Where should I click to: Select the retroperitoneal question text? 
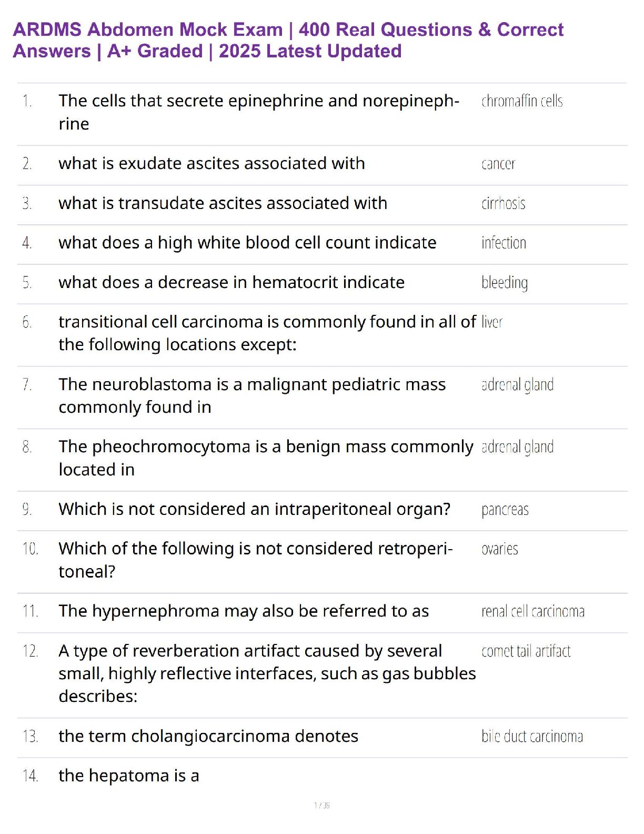[255, 560]
